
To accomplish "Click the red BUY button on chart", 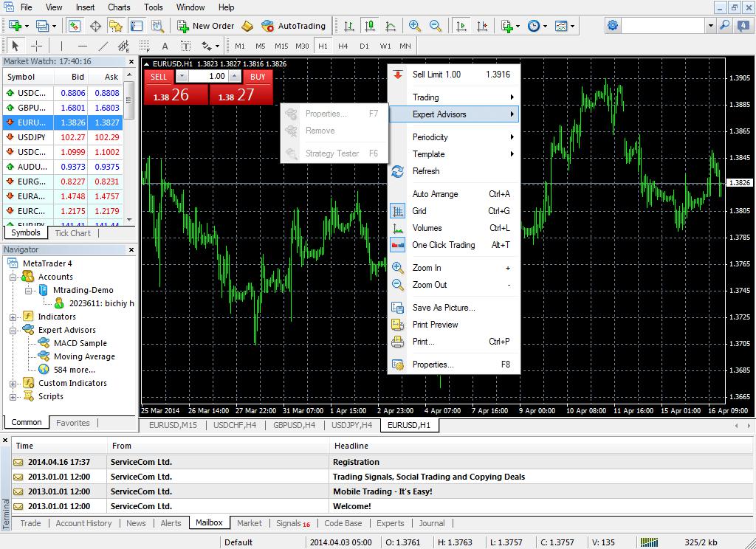I will pos(258,77).
